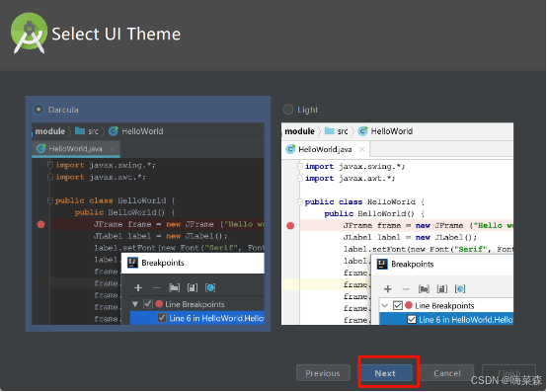
Task: Click the HelloWorld.java tab in Darcula preview
Action: pos(76,149)
